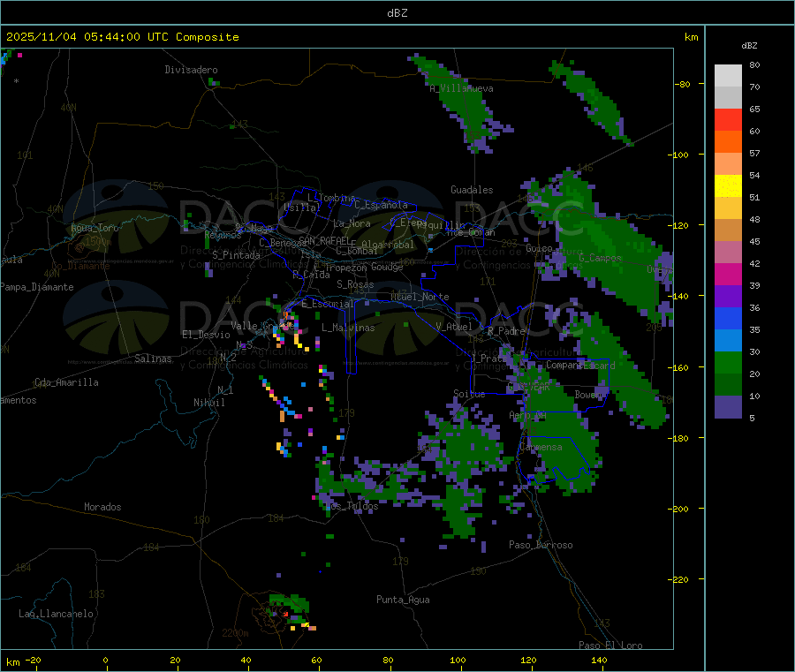795x672 pixels.
Task: Click the G_Campos place label
Action: tap(600, 258)
